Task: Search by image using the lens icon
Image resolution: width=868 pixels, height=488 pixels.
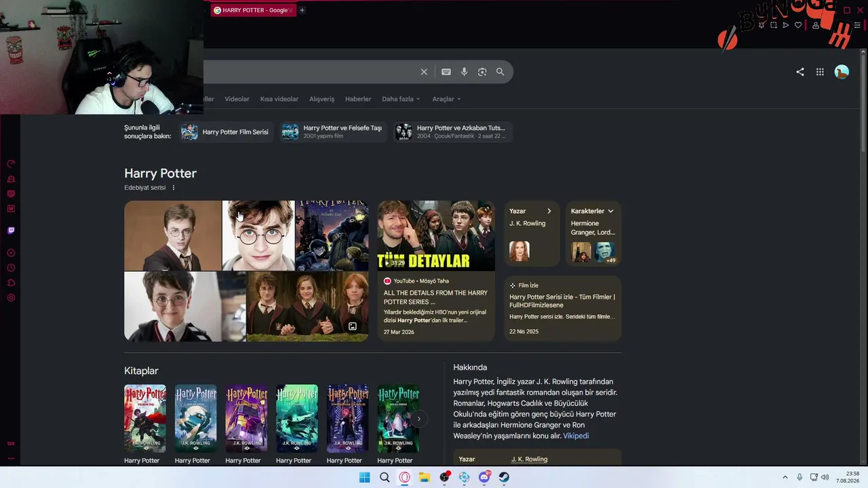Action: click(x=482, y=72)
